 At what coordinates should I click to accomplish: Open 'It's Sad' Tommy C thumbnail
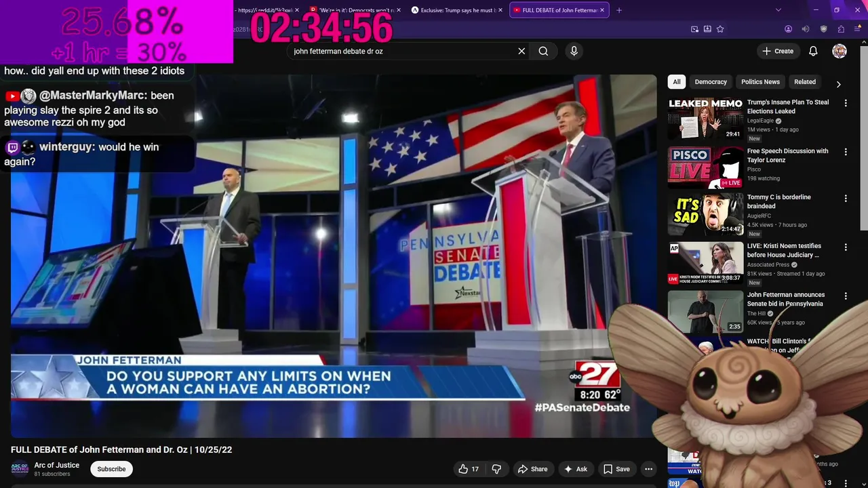[x=705, y=214]
